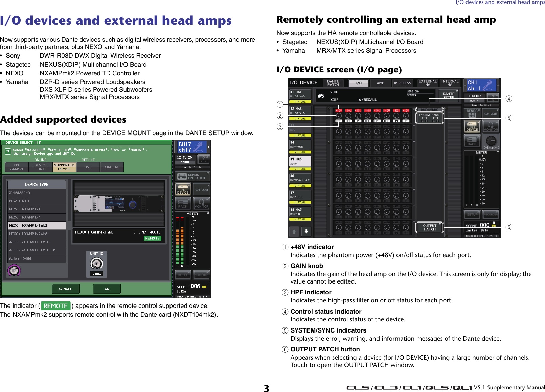Click the CANCEL button in DEVICE SELECT
This screenshot has height=392, width=545.
coord(65,289)
